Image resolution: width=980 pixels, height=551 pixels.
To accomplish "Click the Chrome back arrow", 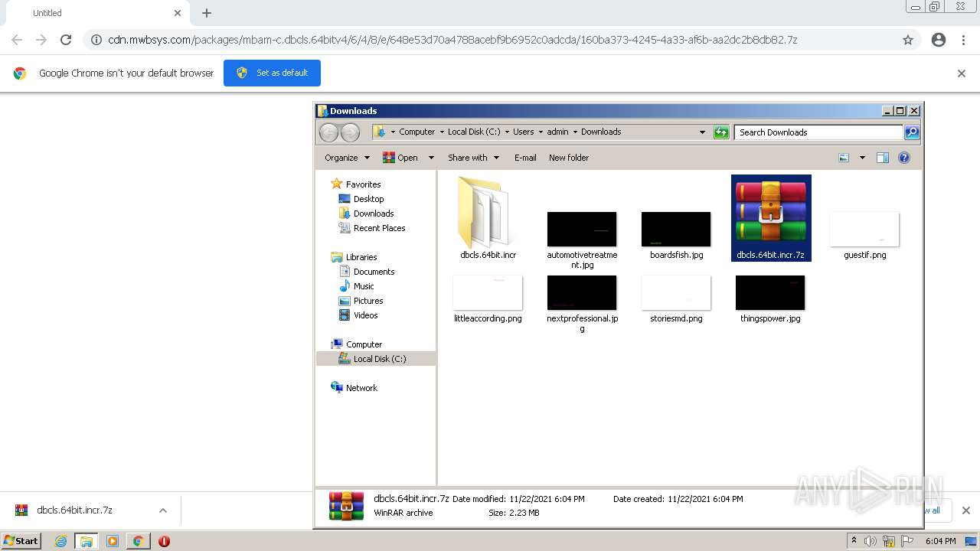I will (17, 40).
